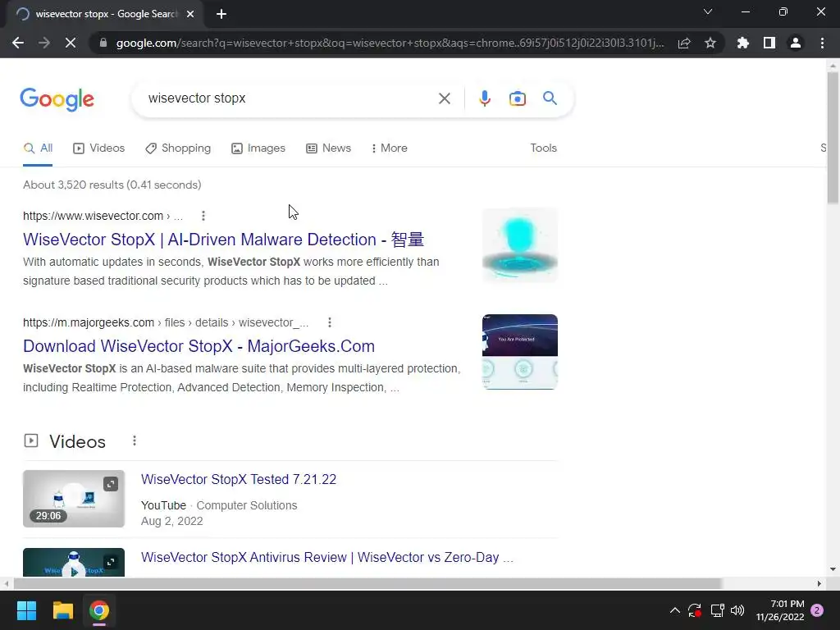Click the 29:06 video thumbnail
840x630 pixels.
[74, 499]
